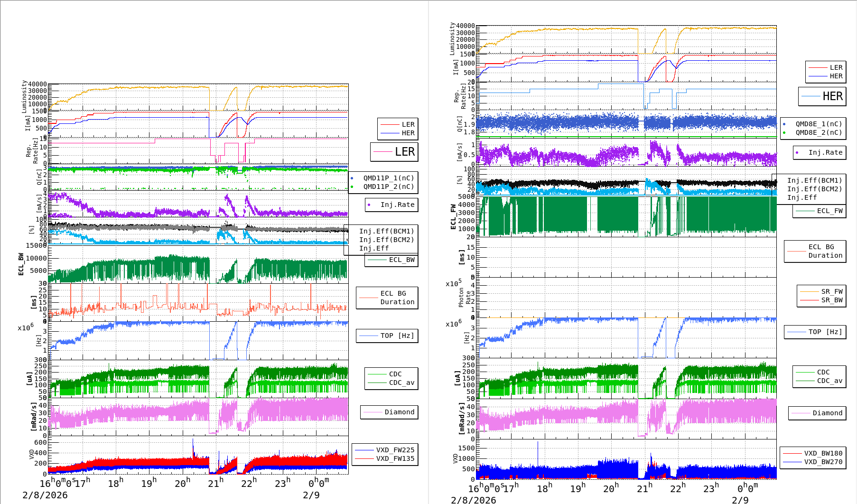This screenshot has width=857, height=504.
Task: Click the 21h time tick on right plot axis
Action: pyautogui.click(x=644, y=488)
